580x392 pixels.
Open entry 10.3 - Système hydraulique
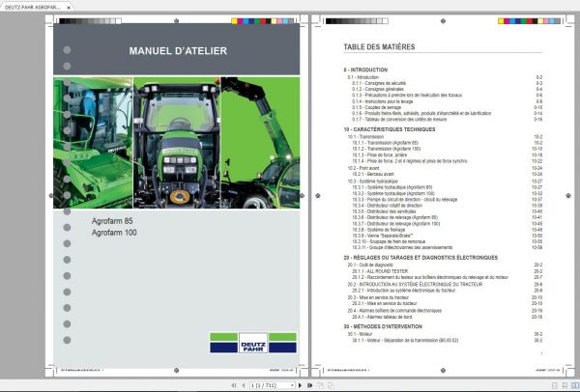pyautogui.click(x=372, y=182)
